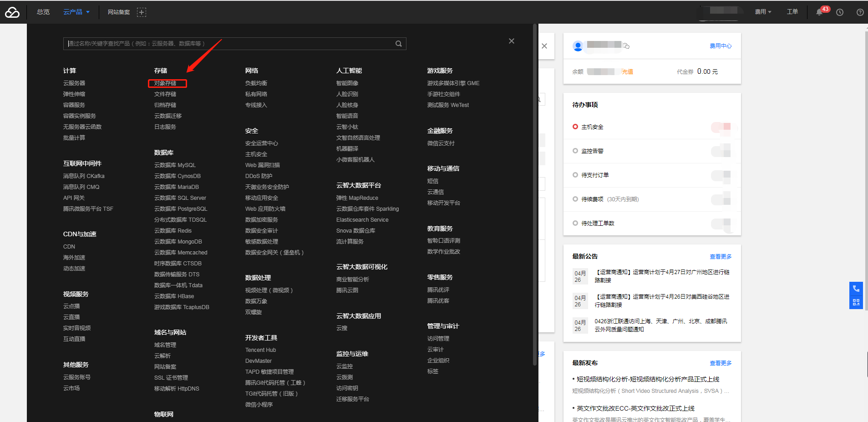Open 短视频结构化分析 release item
The image size is (868, 422).
(x=648, y=379)
